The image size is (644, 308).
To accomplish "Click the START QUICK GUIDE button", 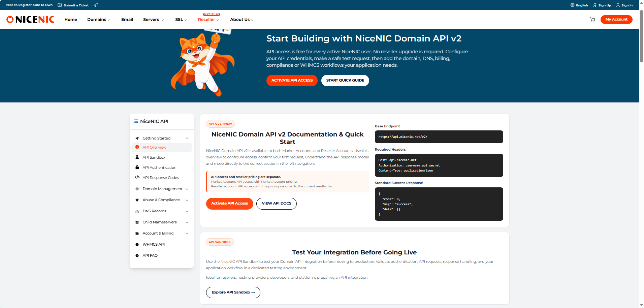I will (x=345, y=81).
